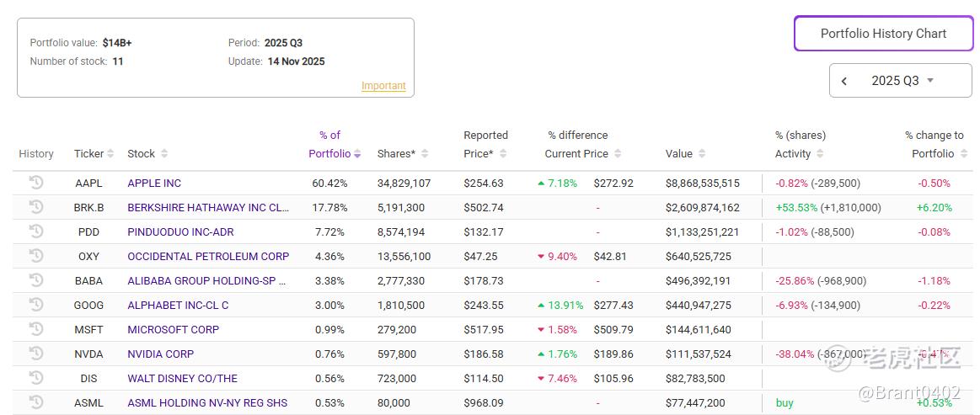Open the Portfolio History Chart
980x415 pixels.
pos(883,34)
